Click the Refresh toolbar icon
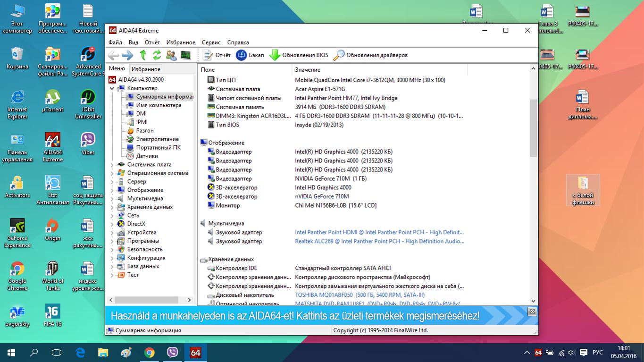This screenshot has height=362, width=644. tap(157, 55)
